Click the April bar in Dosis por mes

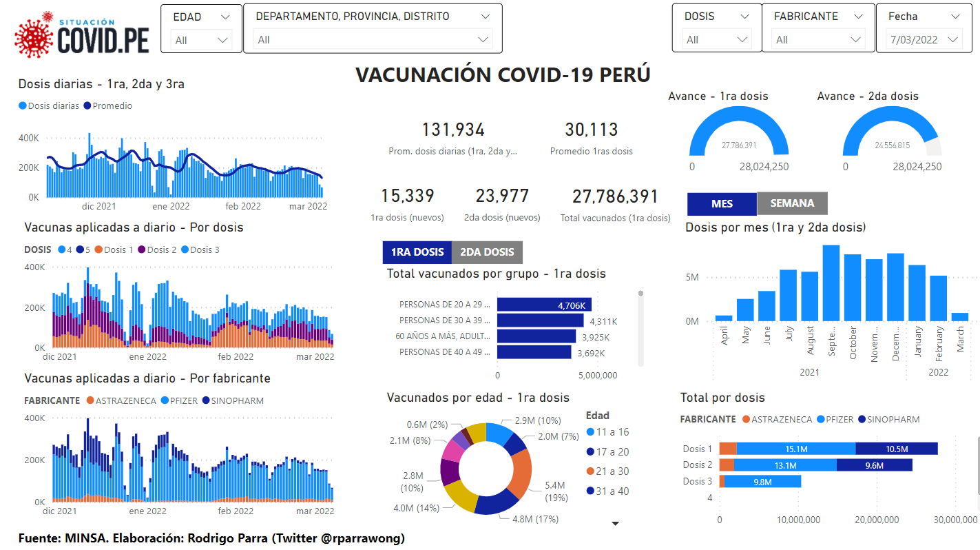(x=724, y=318)
